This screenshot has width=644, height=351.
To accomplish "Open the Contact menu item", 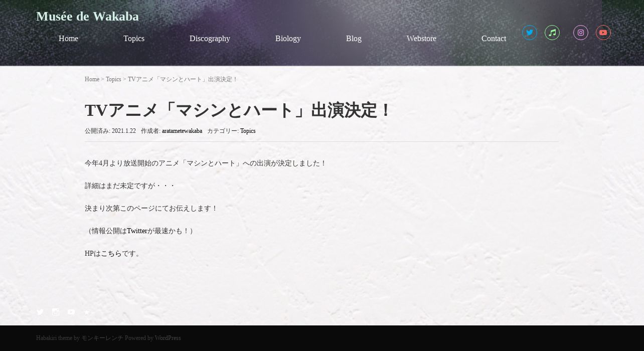I will pyautogui.click(x=494, y=39).
